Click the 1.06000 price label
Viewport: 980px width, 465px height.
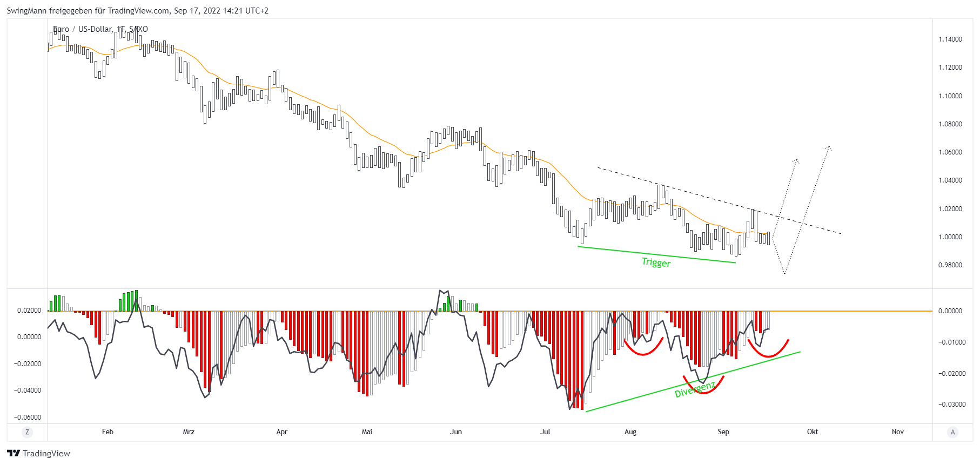click(950, 152)
